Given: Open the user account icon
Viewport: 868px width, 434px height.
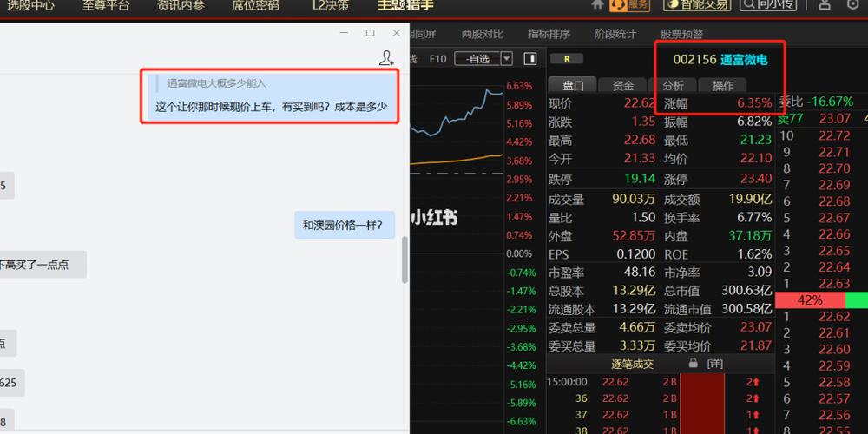Looking at the screenshot, I should coord(825,5).
